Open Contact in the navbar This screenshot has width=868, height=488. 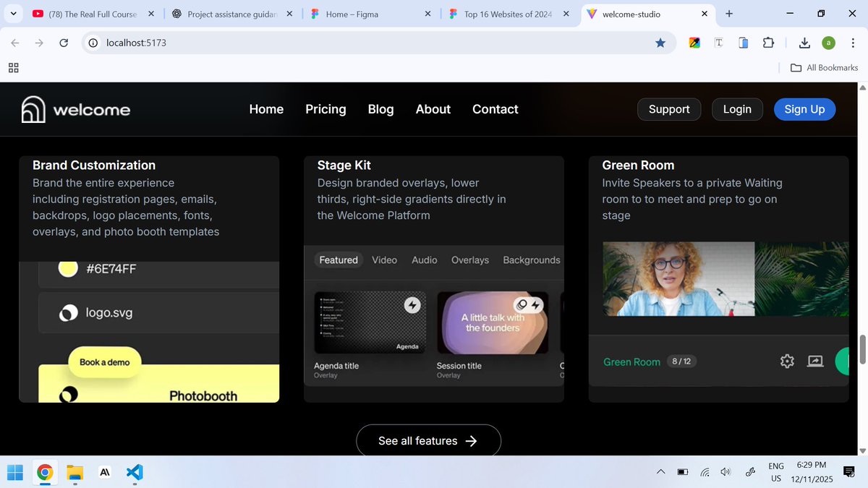tap(495, 109)
